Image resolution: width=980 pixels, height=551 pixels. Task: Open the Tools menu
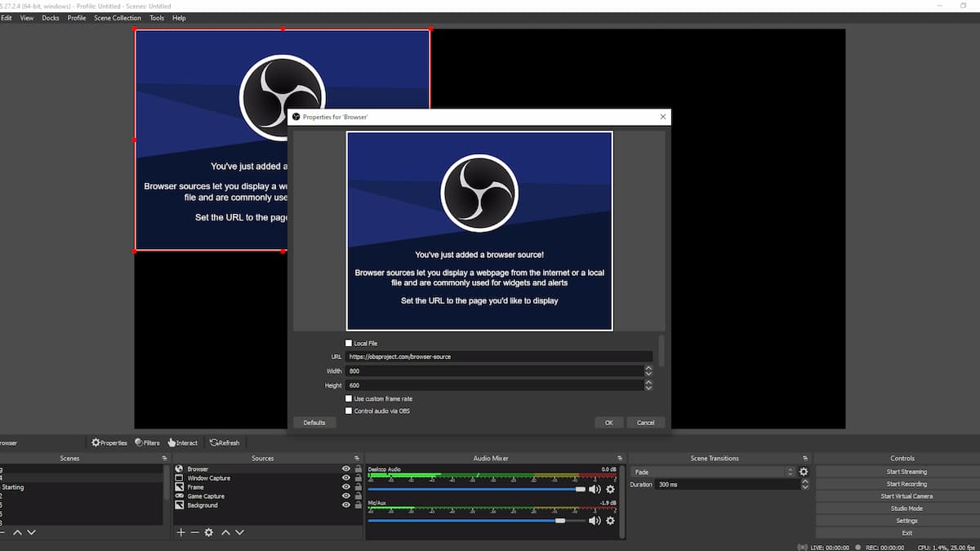157,18
